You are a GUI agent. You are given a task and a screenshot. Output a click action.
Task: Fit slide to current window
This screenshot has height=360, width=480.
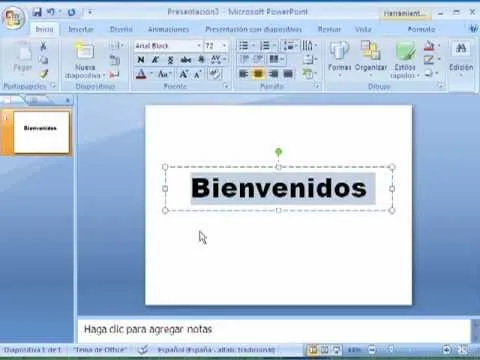(x=462, y=349)
